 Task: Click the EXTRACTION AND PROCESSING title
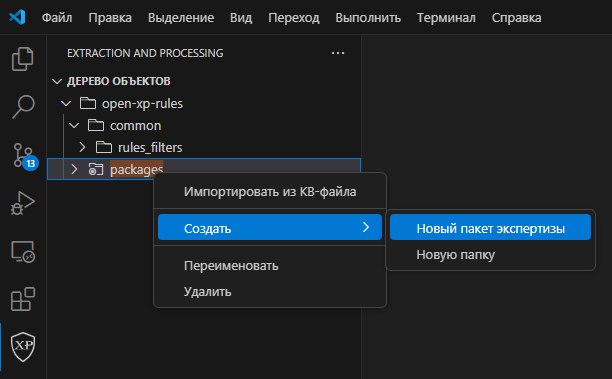click(x=145, y=53)
